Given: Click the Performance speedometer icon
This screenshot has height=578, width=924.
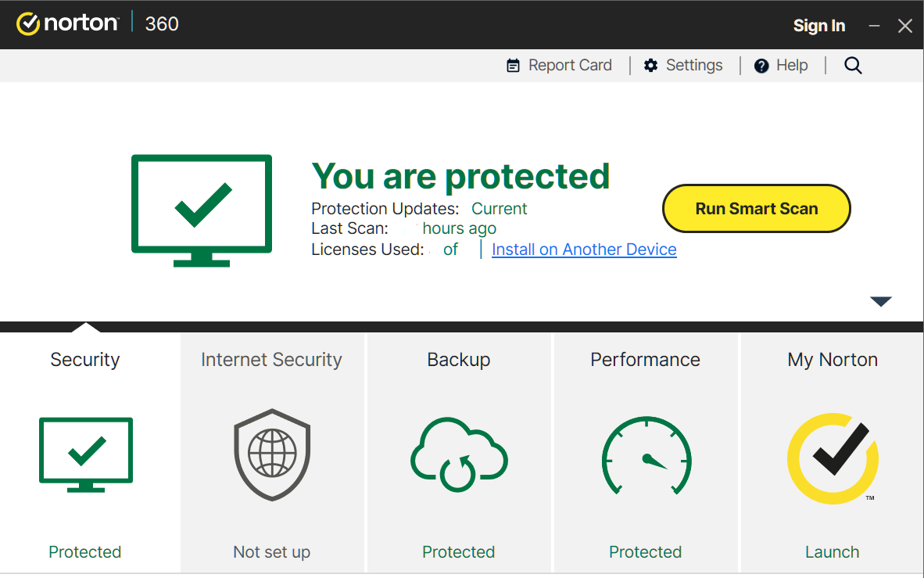Looking at the screenshot, I should pos(646,456).
